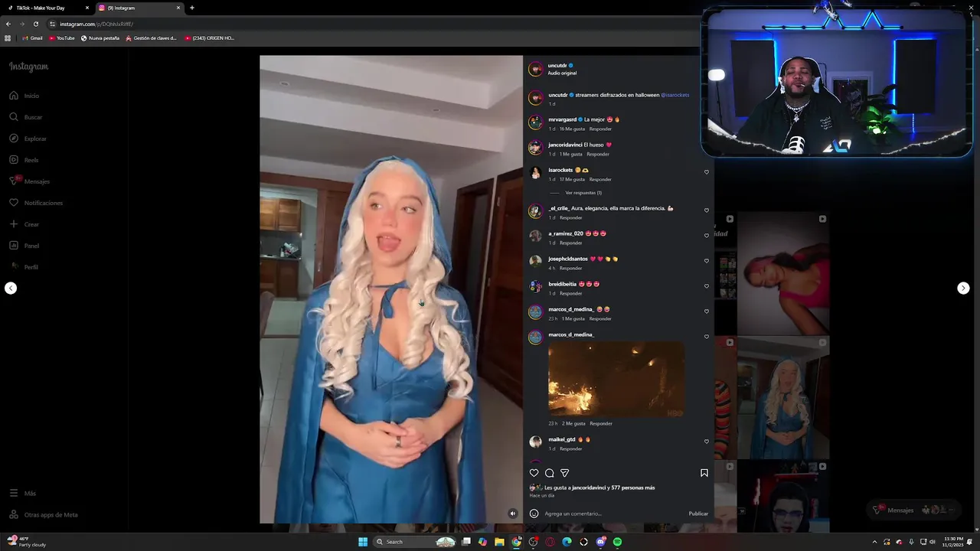Screen dimensions: 980x551
Task: Open Panel in Instagram sidebar
Action: pyautogui.click(x=24, y=246)
